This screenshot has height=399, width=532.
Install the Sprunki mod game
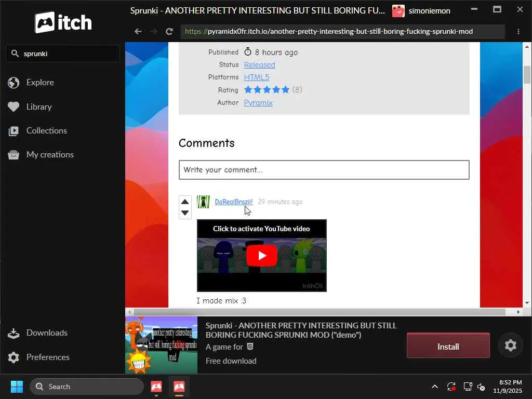(x=448, y=345)
